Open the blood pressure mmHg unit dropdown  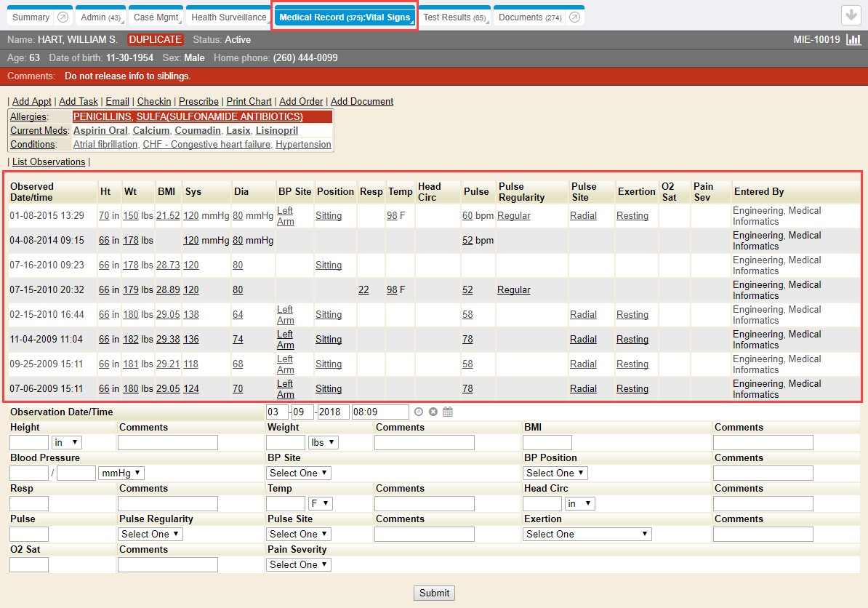(x=121, y=473)
